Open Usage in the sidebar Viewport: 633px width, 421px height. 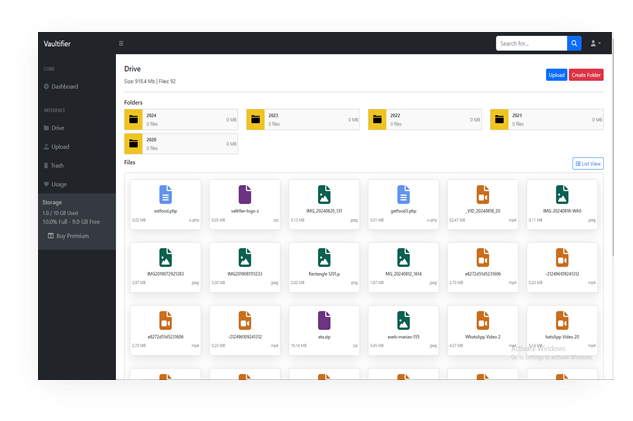click(x=55, y=184)
